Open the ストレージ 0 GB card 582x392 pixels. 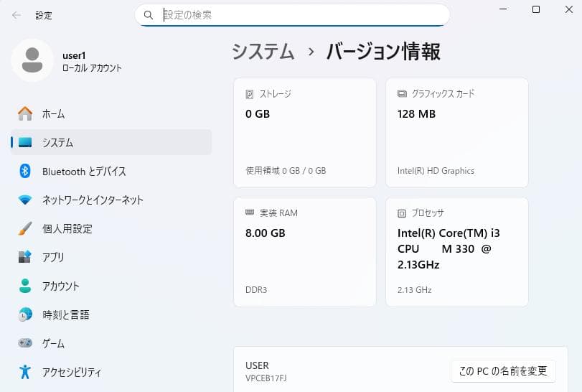[x=305, y=133]
